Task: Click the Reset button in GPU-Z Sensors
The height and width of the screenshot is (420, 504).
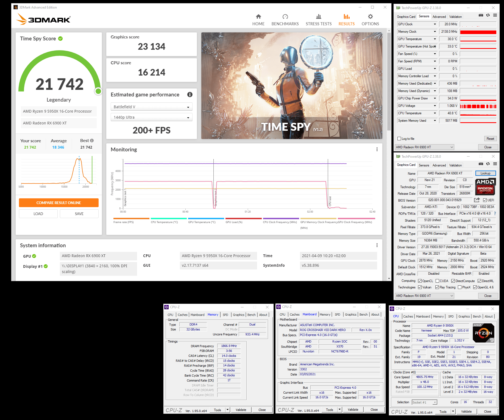Action: 490,139
